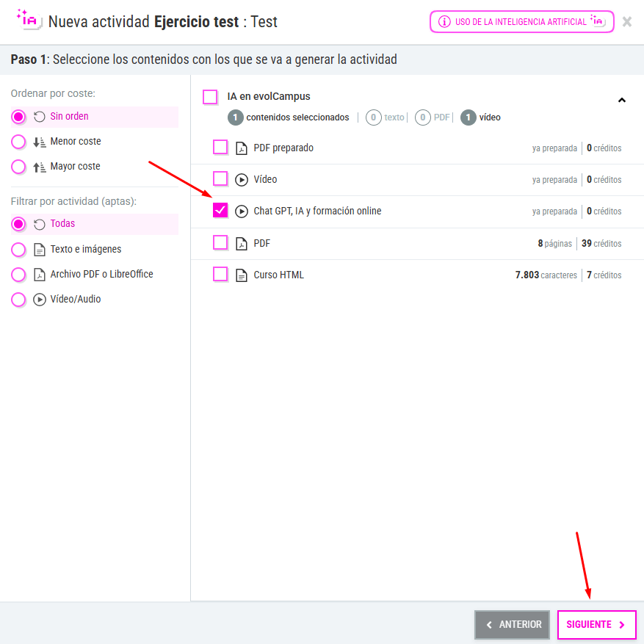
Task: Filter by 'Archivo PDF o LibreOffice'
Action: pyautogui.click(x=18, y=275)
